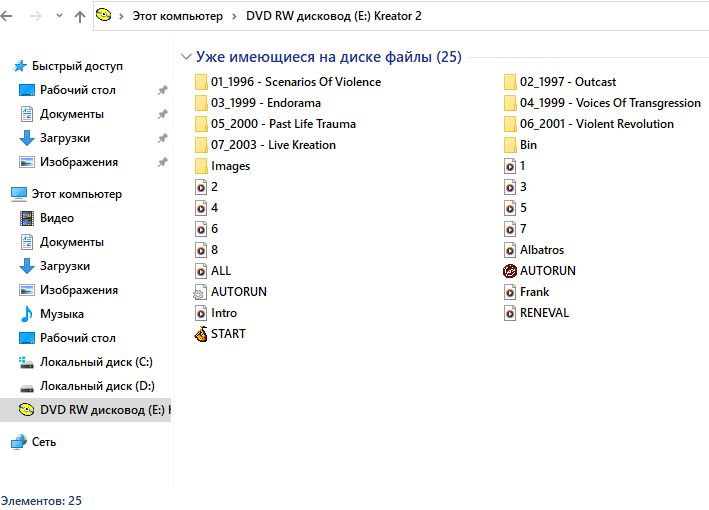Collapse the 'Уже имеющиеся на диске файлы' group
The image size is (709, 510).
click(185, 57)
